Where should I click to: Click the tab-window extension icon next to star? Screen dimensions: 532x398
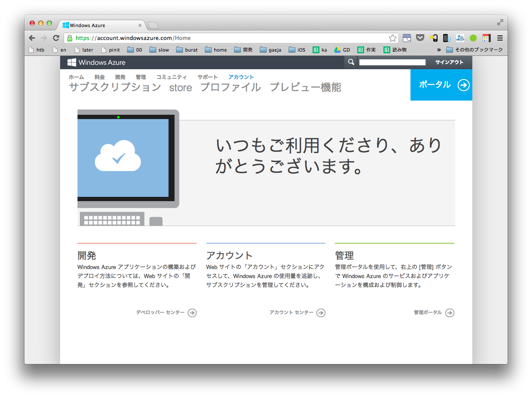407,38
